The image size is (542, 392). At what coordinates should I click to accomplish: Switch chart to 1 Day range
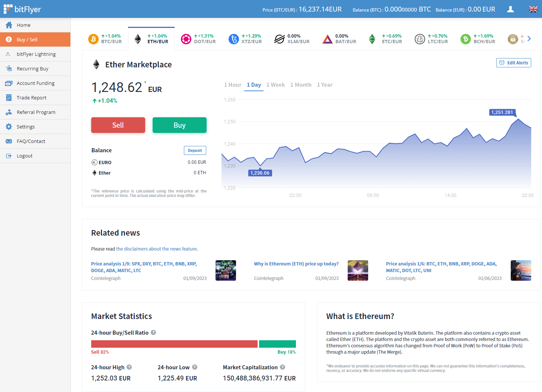pyautogui.click(x=254, y=85)
